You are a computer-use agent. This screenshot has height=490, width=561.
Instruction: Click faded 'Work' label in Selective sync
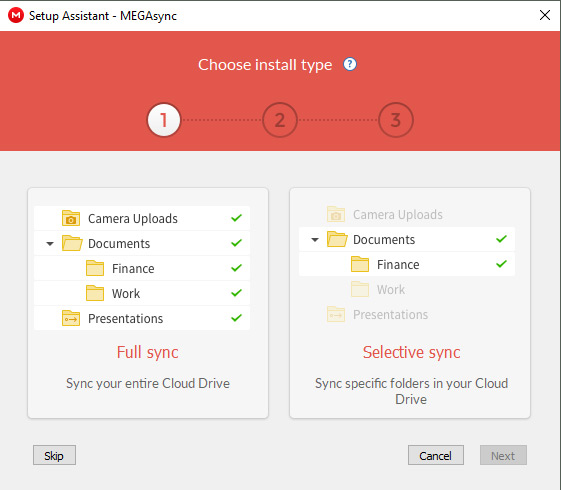(x=391, y=290)
